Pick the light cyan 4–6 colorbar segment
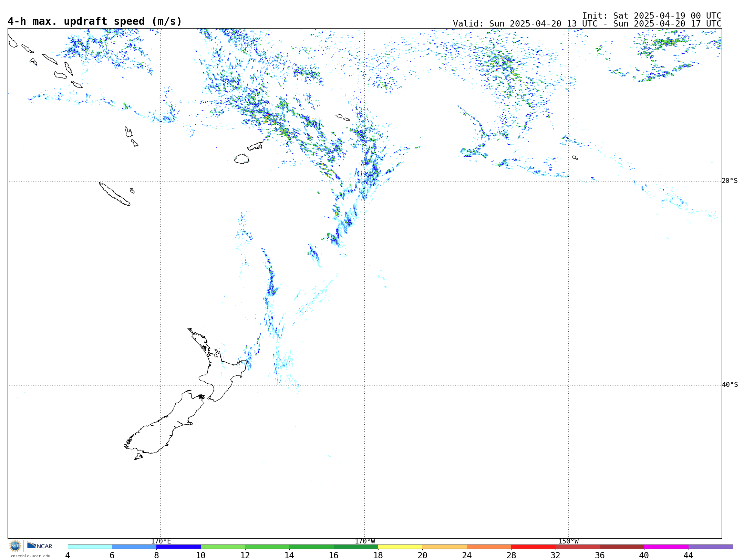 pyautogui.click(x=90, y=547)
